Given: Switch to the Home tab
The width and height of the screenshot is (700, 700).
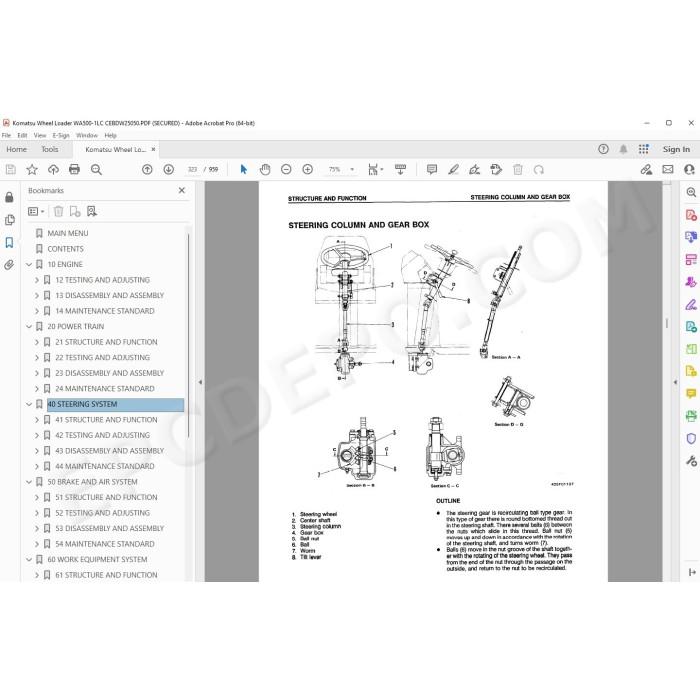Looking at the screenshot, I should point(17,149).
